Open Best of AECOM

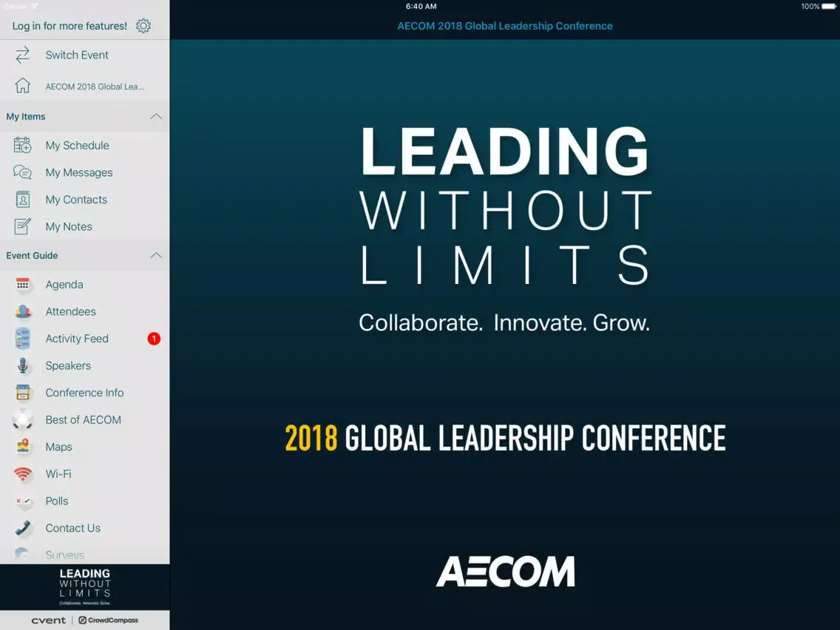[84, 419]
